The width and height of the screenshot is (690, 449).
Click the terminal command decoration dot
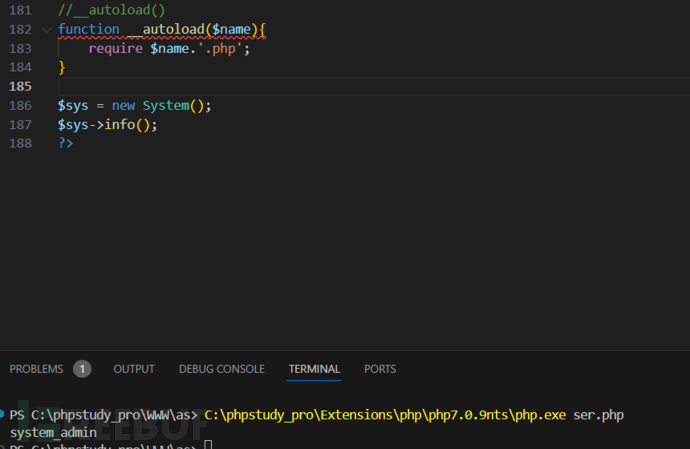coord(4,415)
